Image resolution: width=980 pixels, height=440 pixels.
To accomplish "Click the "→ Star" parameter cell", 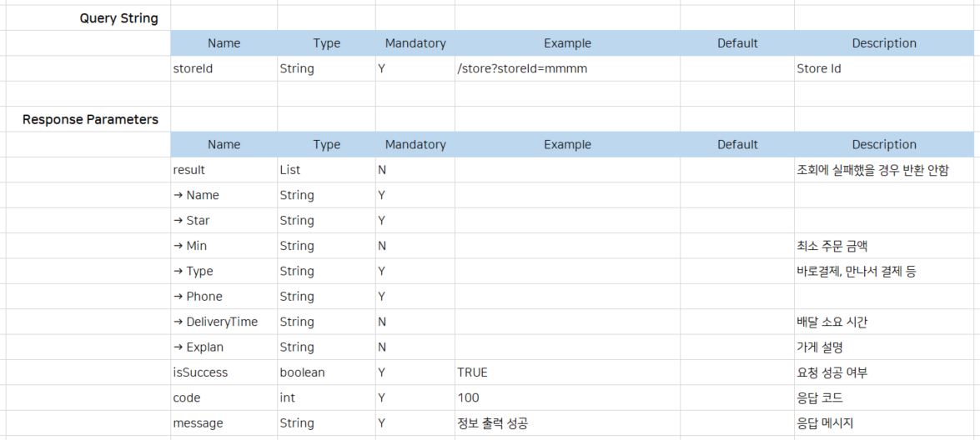I will [x=192, y=221].
